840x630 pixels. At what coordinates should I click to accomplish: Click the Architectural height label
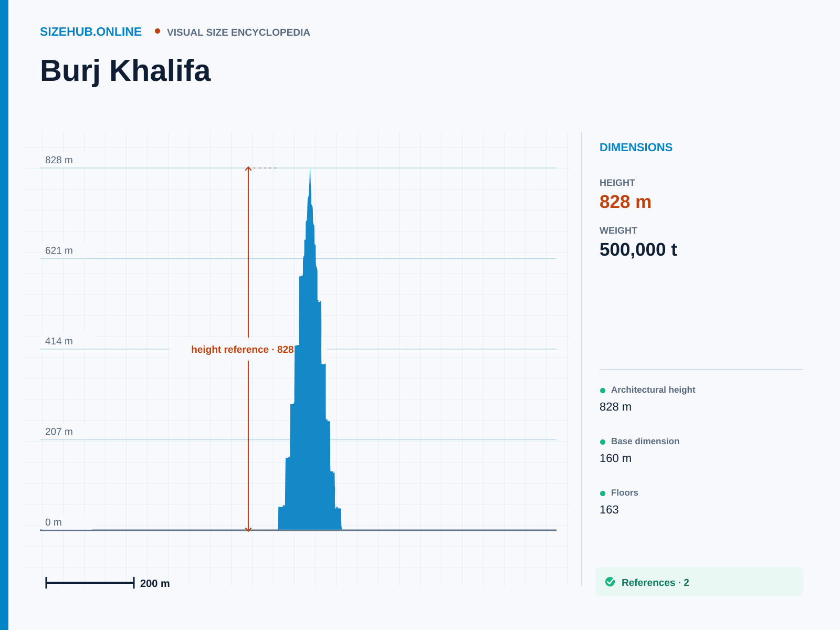pyautogui.click(x=653, y=390)
